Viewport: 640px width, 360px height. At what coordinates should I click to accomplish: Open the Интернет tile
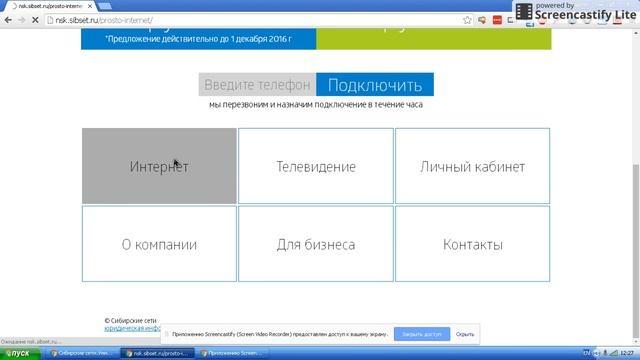tap(159, 166)
